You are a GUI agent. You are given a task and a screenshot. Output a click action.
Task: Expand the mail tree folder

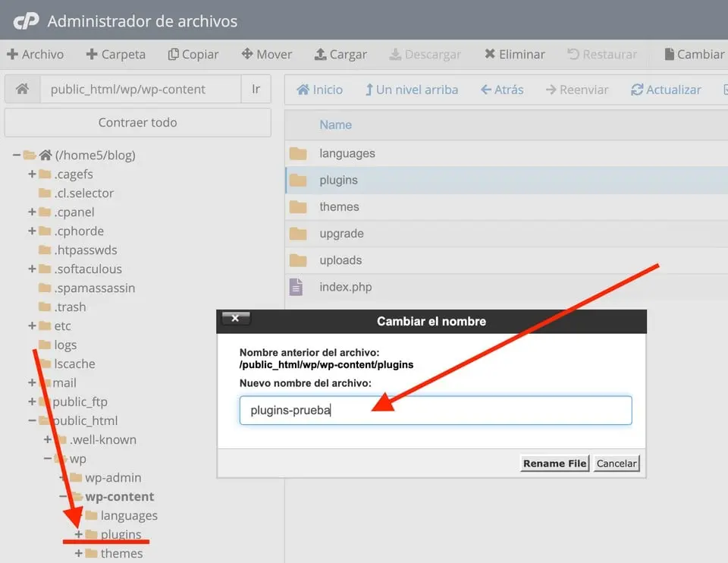(32, 382)
